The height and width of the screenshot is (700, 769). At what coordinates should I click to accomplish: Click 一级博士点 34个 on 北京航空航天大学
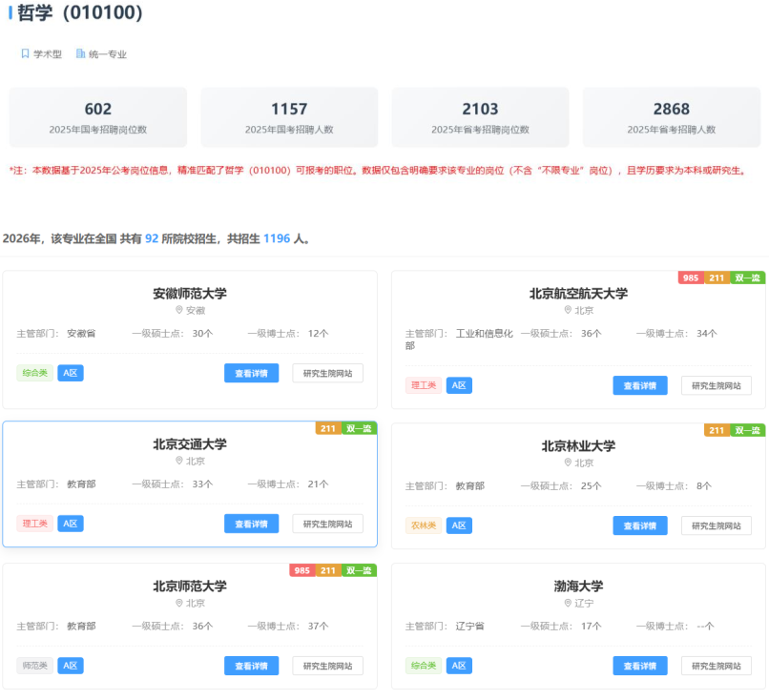(x=676, y=334)
